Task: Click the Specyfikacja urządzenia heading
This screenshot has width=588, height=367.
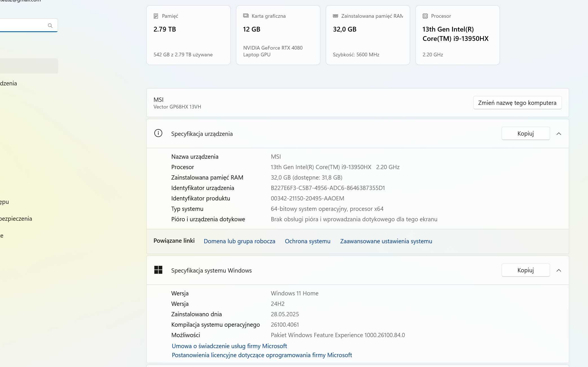Action: point(202,134)
